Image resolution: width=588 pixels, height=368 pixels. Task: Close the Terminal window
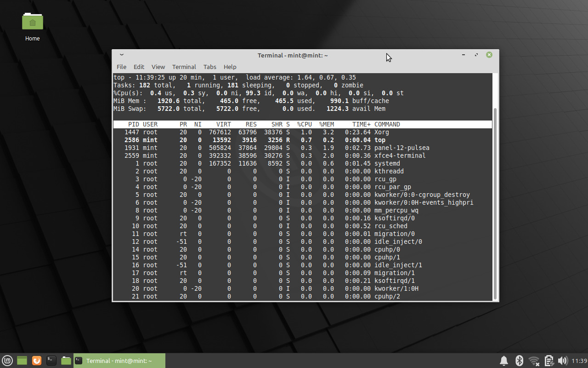[489, 55]
